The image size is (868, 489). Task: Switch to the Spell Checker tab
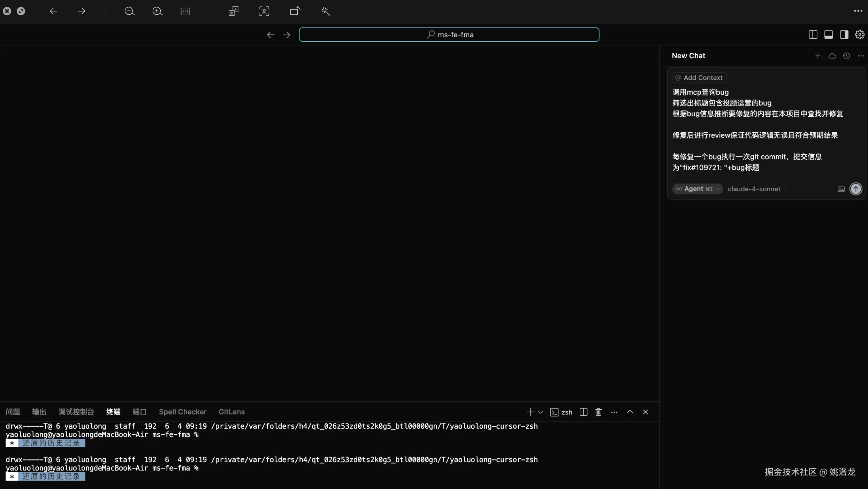[182, 412]
